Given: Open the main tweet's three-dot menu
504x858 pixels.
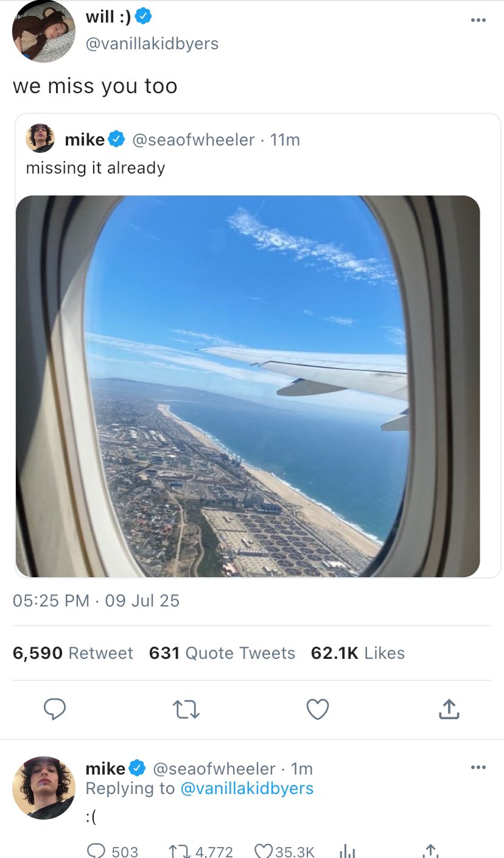Looking at the screenshot, I should click(x=478, y=20).
